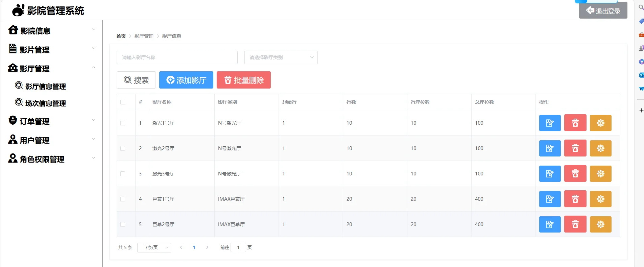
Task: Delete the 巨幕2号厅 row
Action: [575, 224]
